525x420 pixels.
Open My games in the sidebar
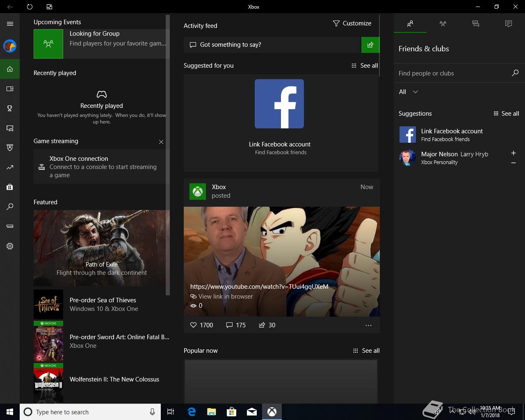tap(10, 89)
